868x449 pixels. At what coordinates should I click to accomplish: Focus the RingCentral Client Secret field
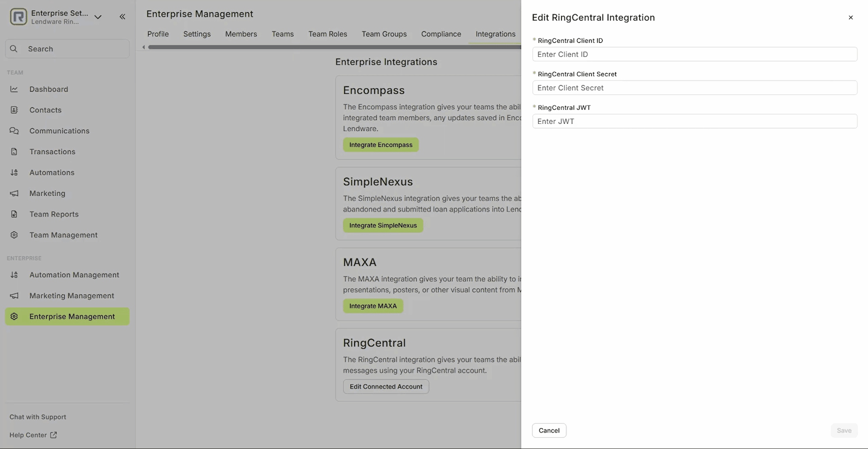click(695, 88)
